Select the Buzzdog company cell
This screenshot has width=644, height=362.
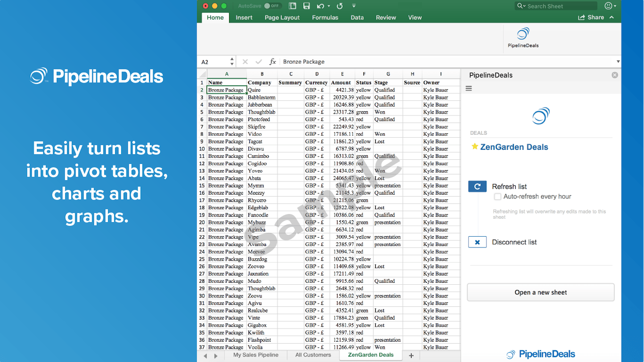(x=262, y=259)
